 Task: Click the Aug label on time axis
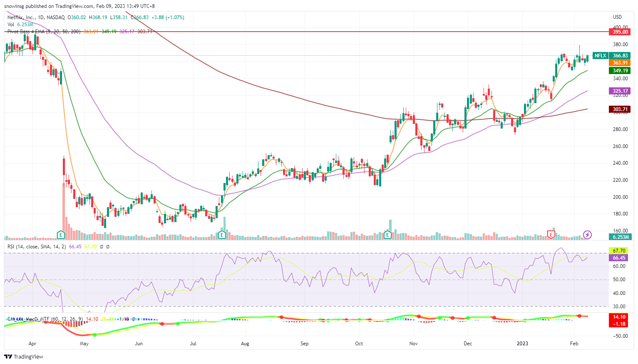click(245, 344)
